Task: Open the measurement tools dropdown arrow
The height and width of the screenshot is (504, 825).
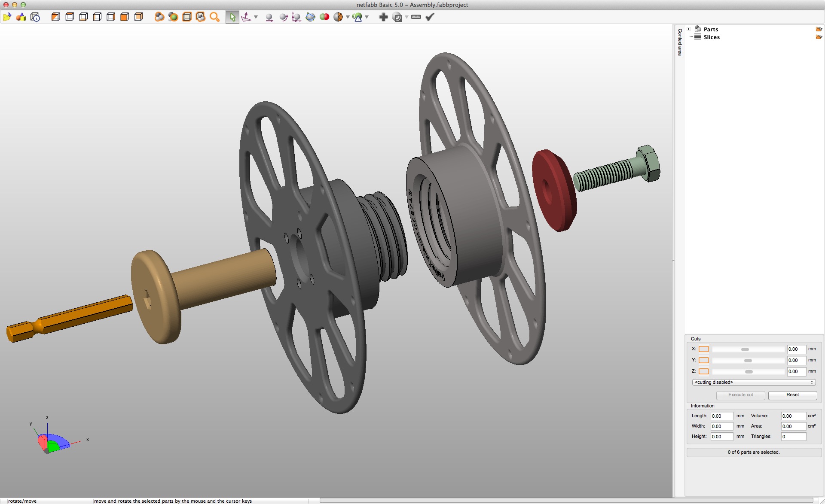Action: pyautogui.click(x=256, y=18)
